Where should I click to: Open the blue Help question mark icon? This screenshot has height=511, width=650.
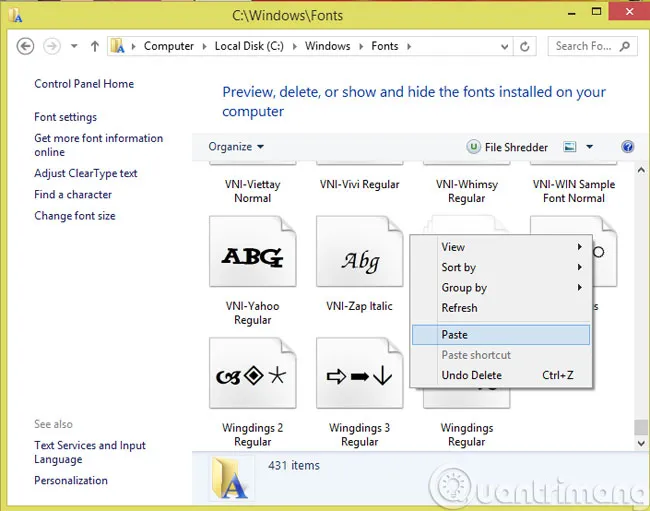click(x=628, y=147)
